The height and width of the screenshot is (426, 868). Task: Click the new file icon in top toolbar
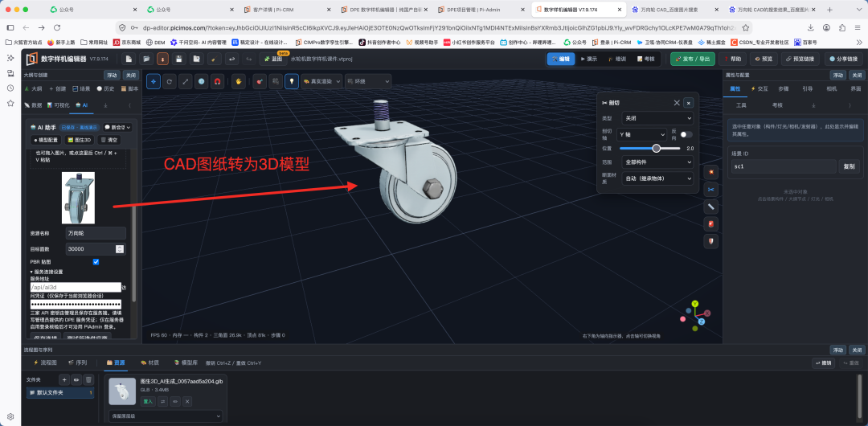(x=129, y=59)
